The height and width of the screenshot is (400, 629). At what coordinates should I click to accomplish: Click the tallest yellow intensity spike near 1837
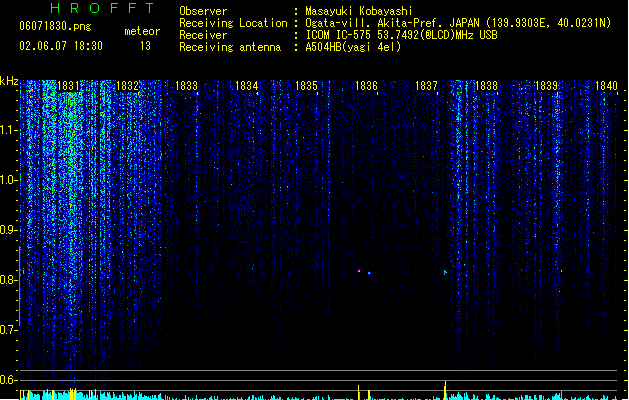pos(445,390)
